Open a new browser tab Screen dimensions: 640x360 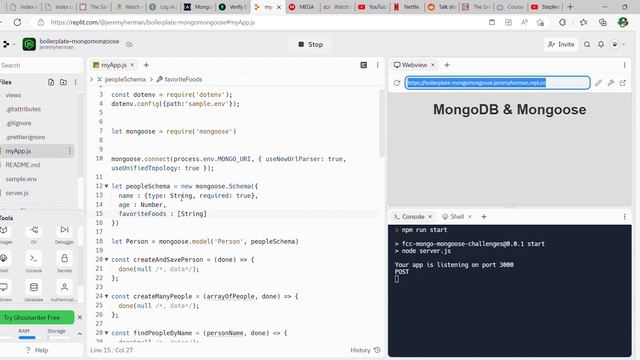pyautogui.click(x=570, y=7)
